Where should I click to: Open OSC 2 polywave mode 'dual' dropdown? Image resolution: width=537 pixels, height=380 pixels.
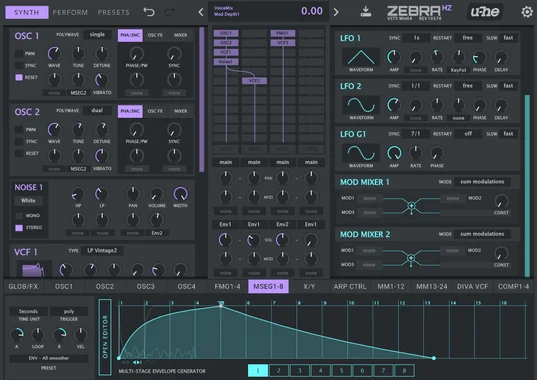(97, 111)
